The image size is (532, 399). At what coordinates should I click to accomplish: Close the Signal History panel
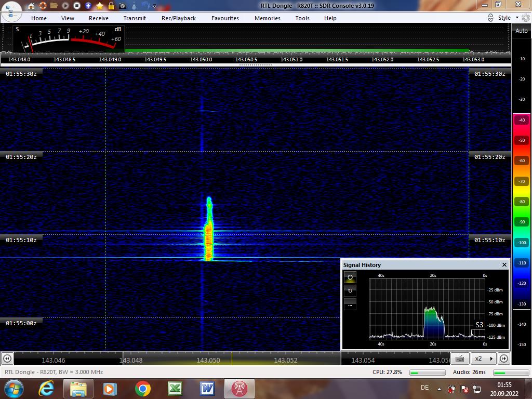[504, 264]
